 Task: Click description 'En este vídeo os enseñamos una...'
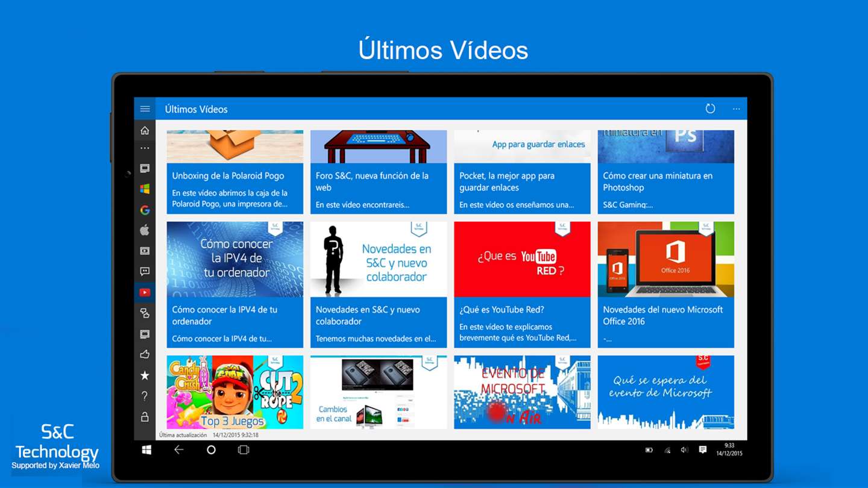click(x=517, y=205)
